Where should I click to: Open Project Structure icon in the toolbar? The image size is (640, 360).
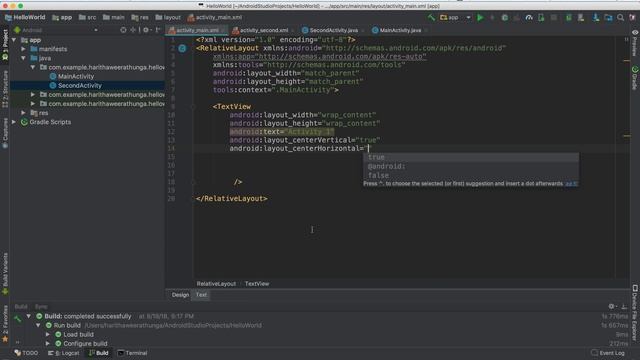[x=608, y=18]
